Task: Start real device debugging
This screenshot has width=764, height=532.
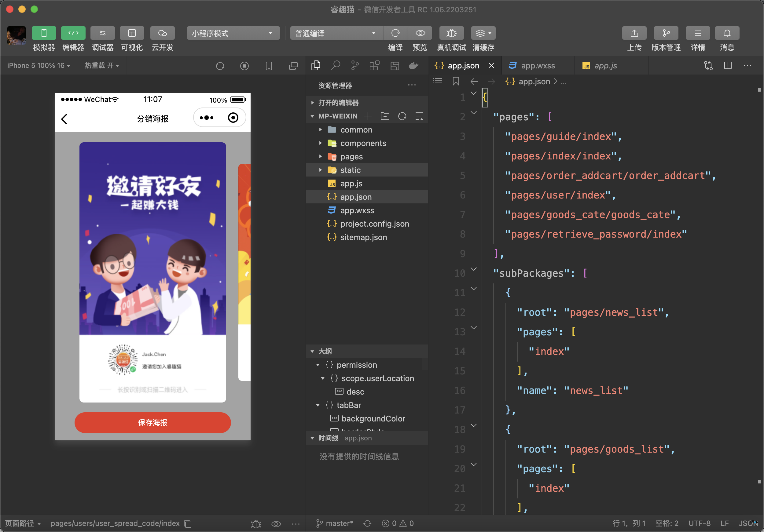Action: click(x=451, y=33)
